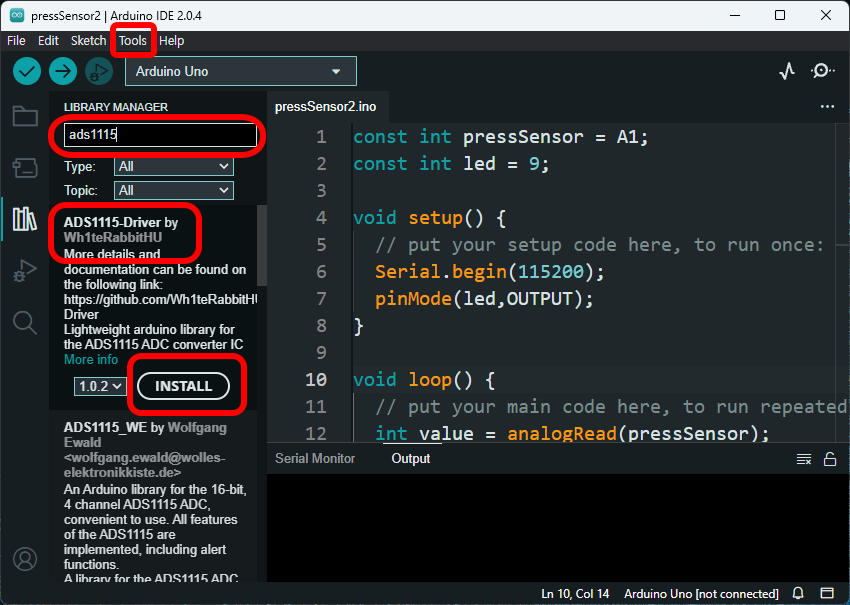This screenshot has height=605, width=850.
Task: Click the INSTALL button for ADS1115-Driver
Action: pyautogui.click(x=183, y=386)
